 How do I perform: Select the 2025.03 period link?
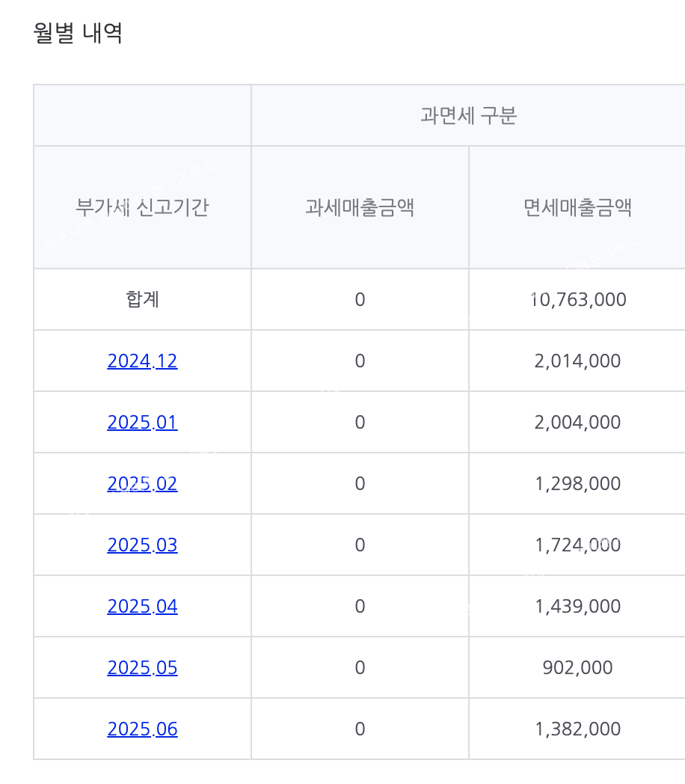[142, 545]
